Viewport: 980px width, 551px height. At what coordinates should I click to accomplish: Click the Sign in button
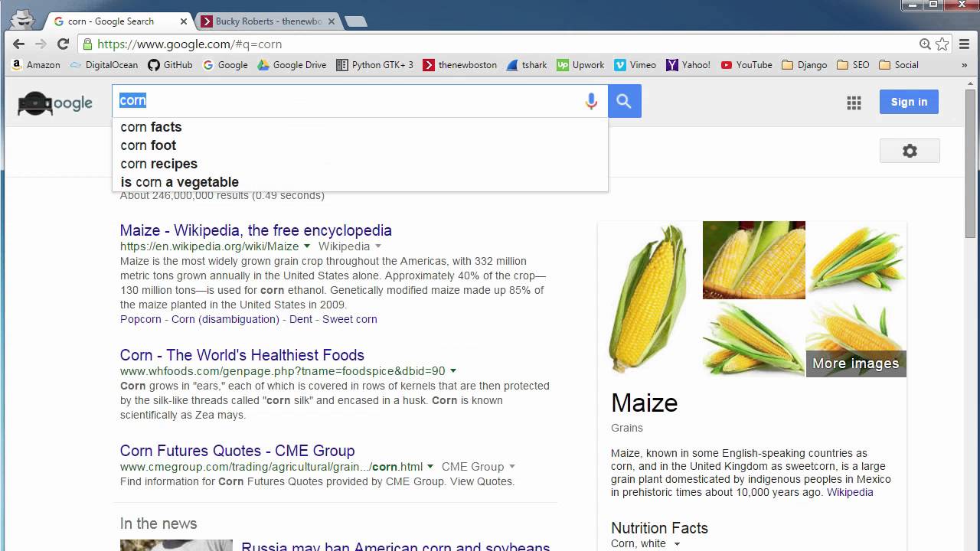(909, 101)
